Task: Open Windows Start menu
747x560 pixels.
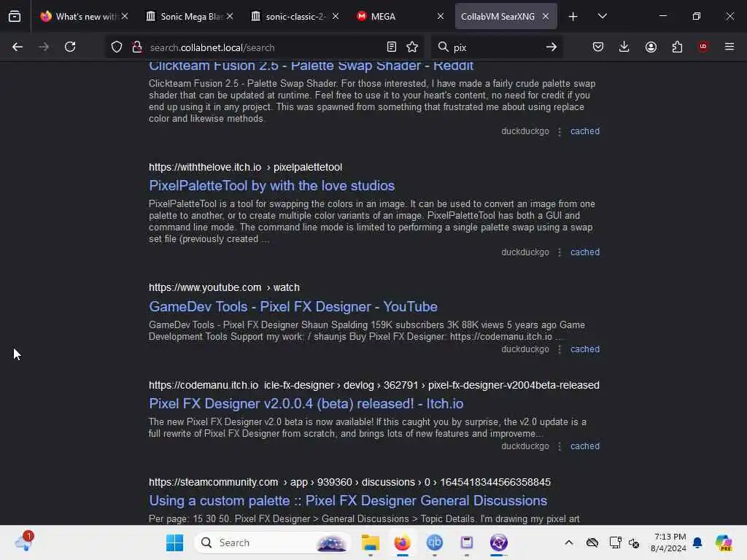Action: 175,542
